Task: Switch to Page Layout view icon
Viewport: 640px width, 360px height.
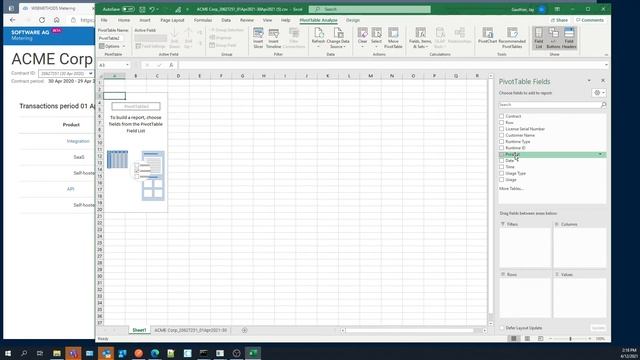Action: 527,338
